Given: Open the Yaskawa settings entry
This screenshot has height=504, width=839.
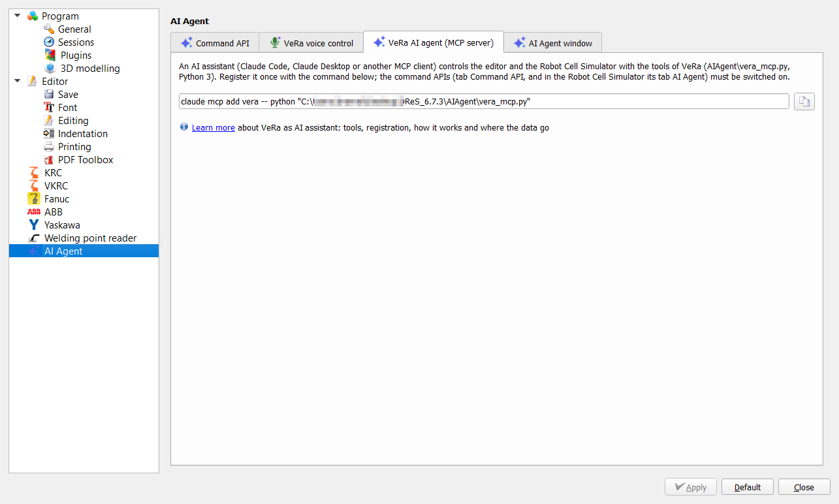Looking at the screenshot, I should 62,225.
